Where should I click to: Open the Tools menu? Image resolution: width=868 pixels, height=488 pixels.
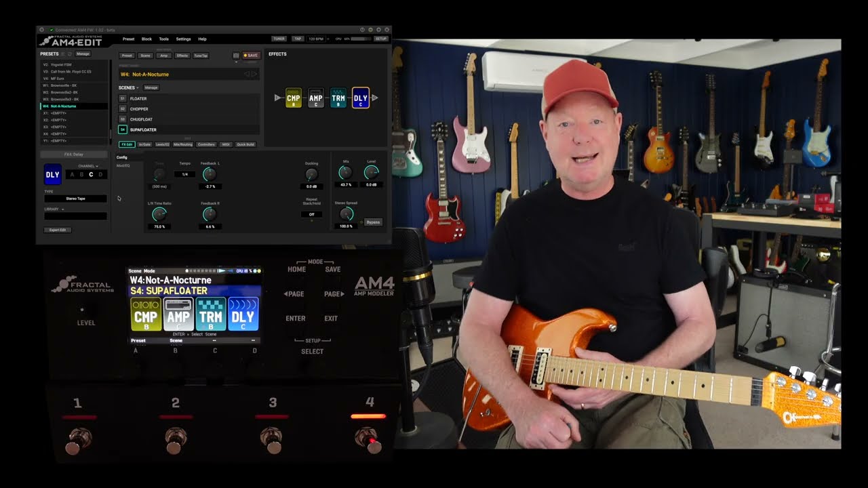tap(163, 39)
